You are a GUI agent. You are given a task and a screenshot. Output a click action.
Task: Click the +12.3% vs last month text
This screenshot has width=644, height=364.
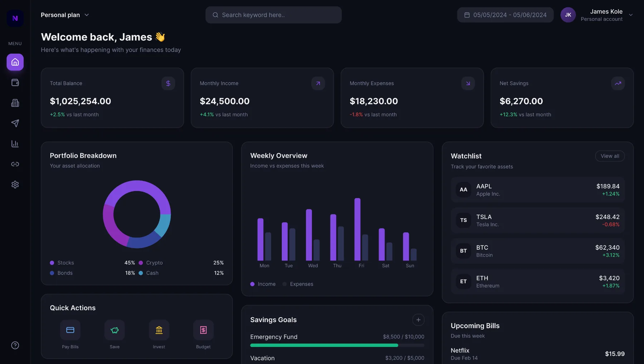point(525,114)
